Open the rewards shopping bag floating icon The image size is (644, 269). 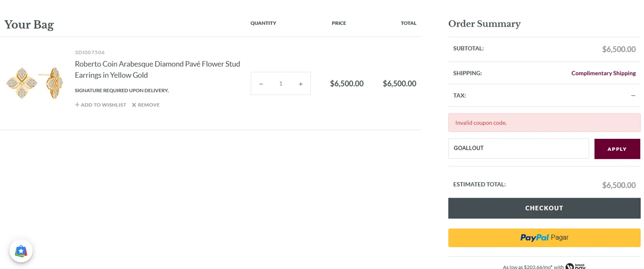tap(21, 251)
